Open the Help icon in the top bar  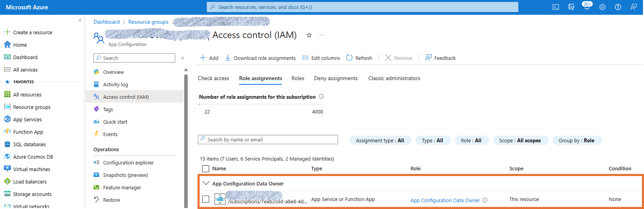pyautogui.click(x=618, y=7)
